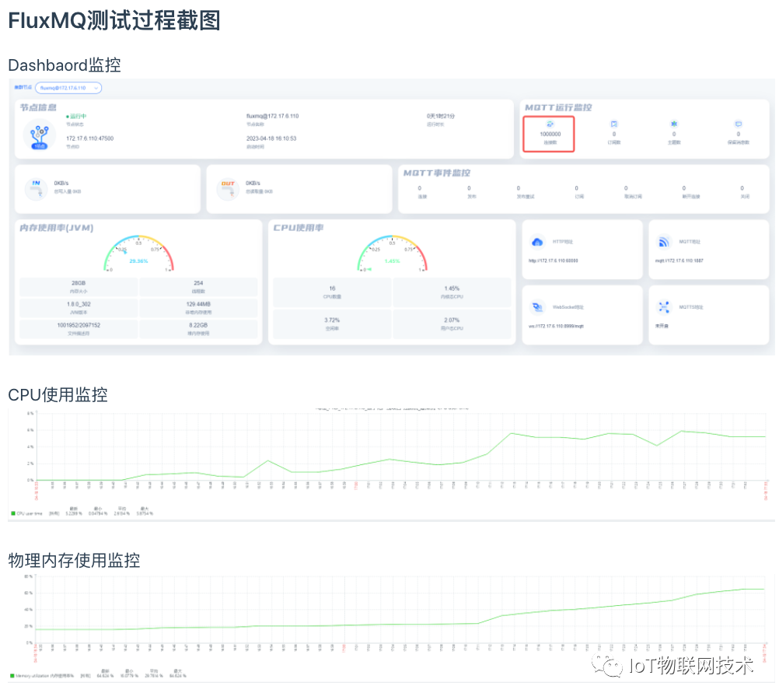The image size is (779, 700).
Task: Click the IN inbound traffic icon
Action: pos(37,189)
